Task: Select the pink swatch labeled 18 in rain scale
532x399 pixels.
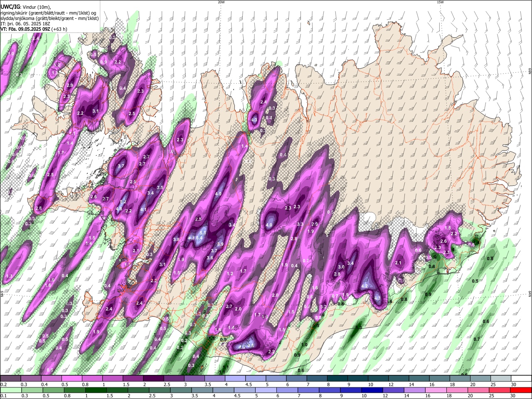Action: click(x=458, y=390)
